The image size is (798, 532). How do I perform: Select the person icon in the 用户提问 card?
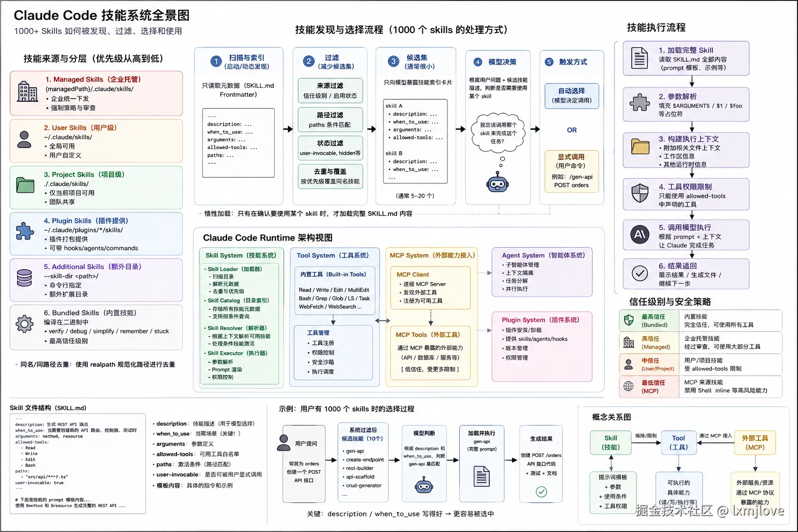pos(284,442)
